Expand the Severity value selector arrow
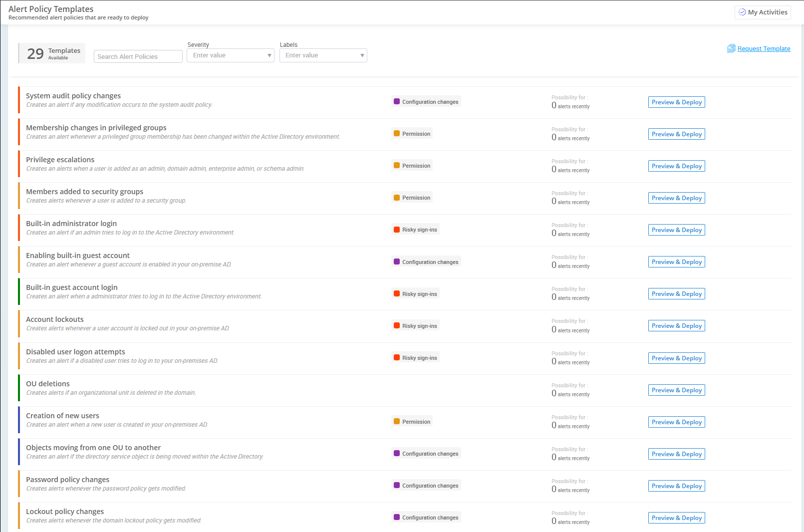Image resolution: width=804 pixels, height=532 pixels. click(x=269, y=55)
